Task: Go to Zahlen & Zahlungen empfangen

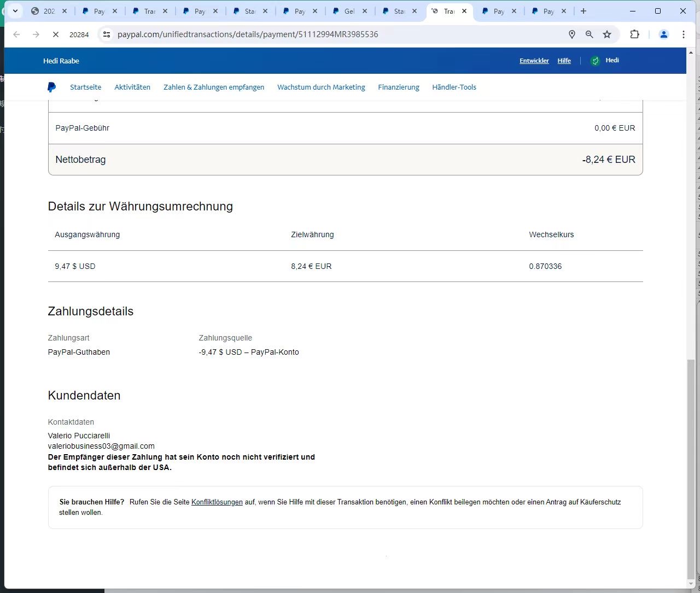Action: click(214, 87)
